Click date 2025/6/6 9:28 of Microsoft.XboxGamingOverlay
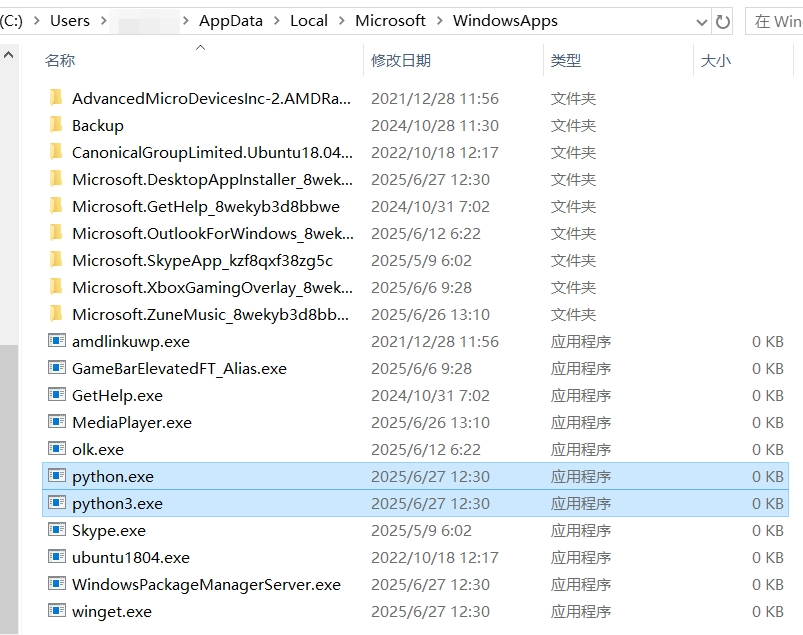803x635 pixels. tap(421, 288)
